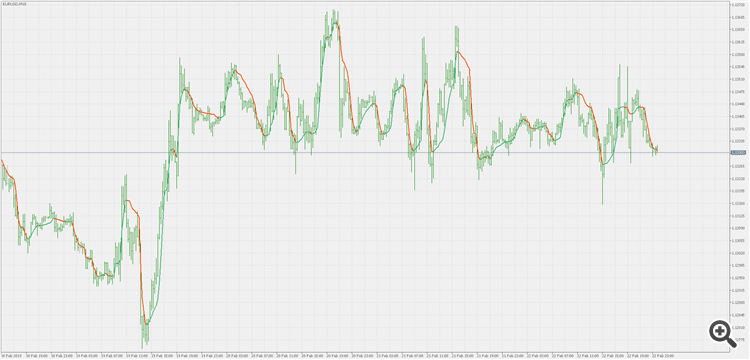Click the magnifier zoom-in icon

click(x=723, y=333)
